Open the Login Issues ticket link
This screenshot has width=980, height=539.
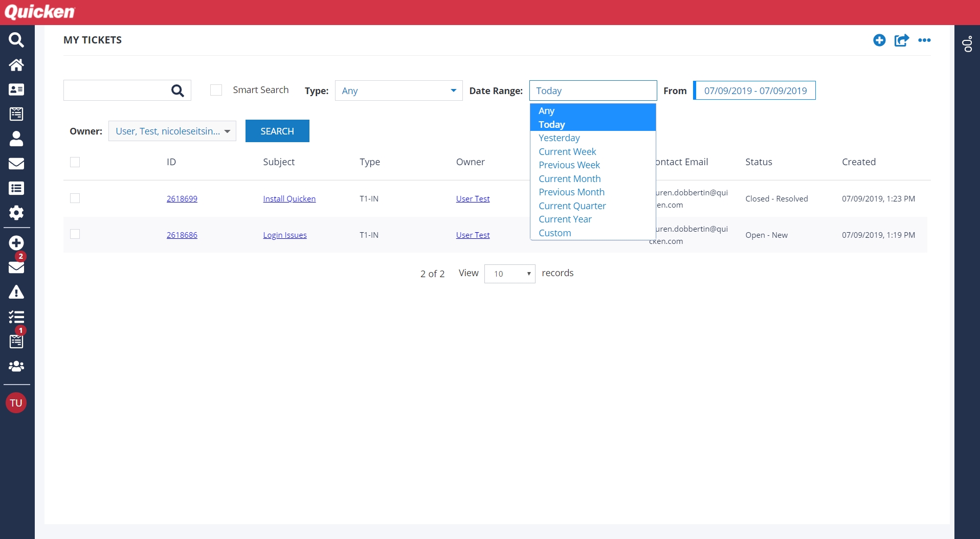[285, 235]
